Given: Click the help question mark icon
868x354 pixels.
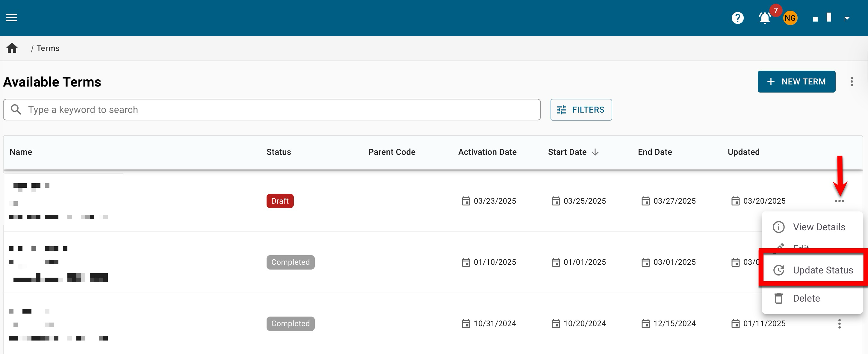Looking at the screenshot, I should [737, 17].
